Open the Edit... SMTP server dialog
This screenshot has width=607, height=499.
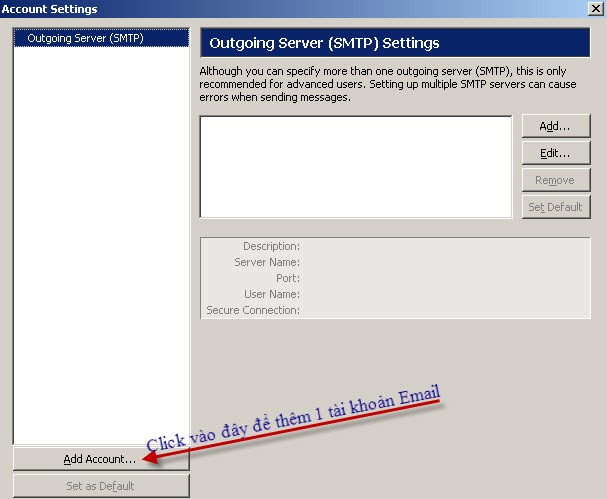pos(556,153)
